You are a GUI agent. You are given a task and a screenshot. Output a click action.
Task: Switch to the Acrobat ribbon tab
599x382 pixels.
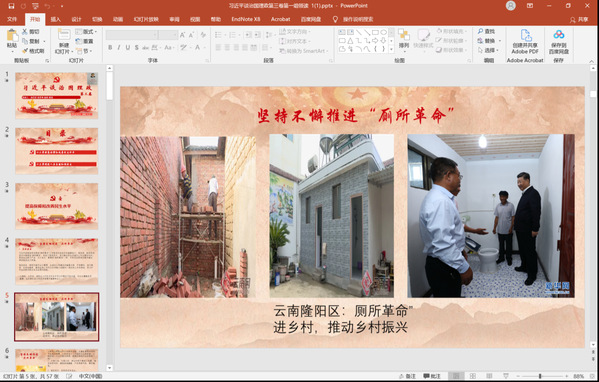coord(280,19)
